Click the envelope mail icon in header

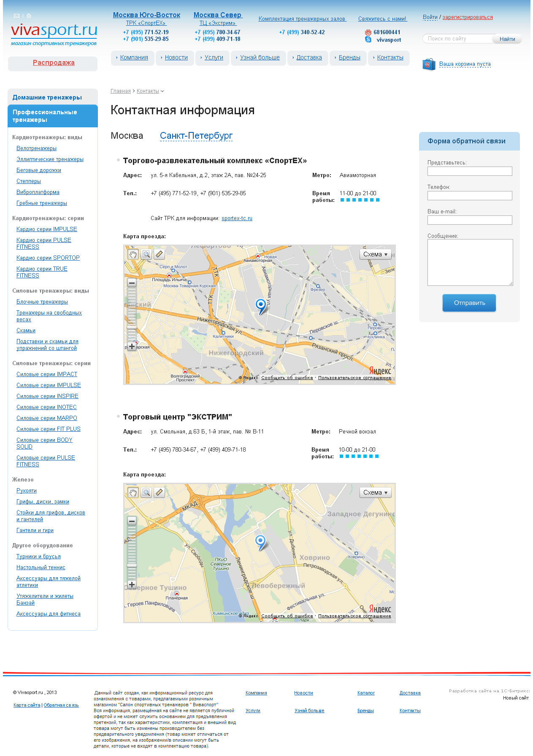17,16
